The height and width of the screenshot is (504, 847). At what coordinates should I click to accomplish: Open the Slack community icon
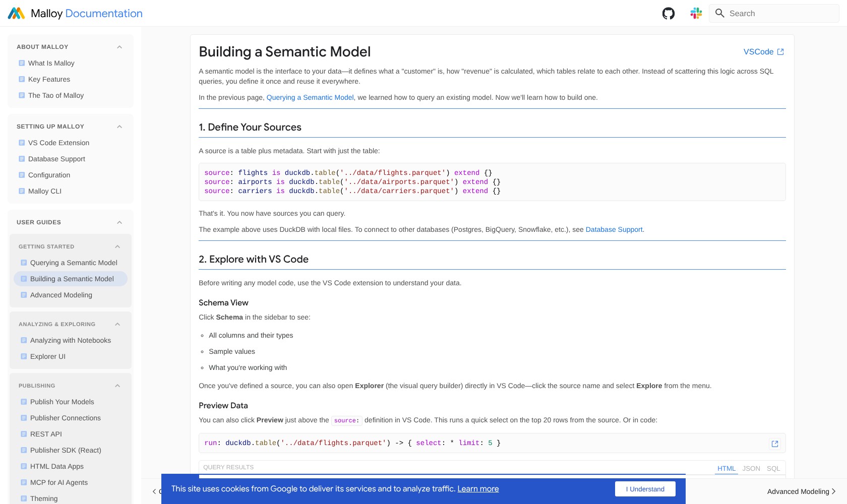[696, 14]
